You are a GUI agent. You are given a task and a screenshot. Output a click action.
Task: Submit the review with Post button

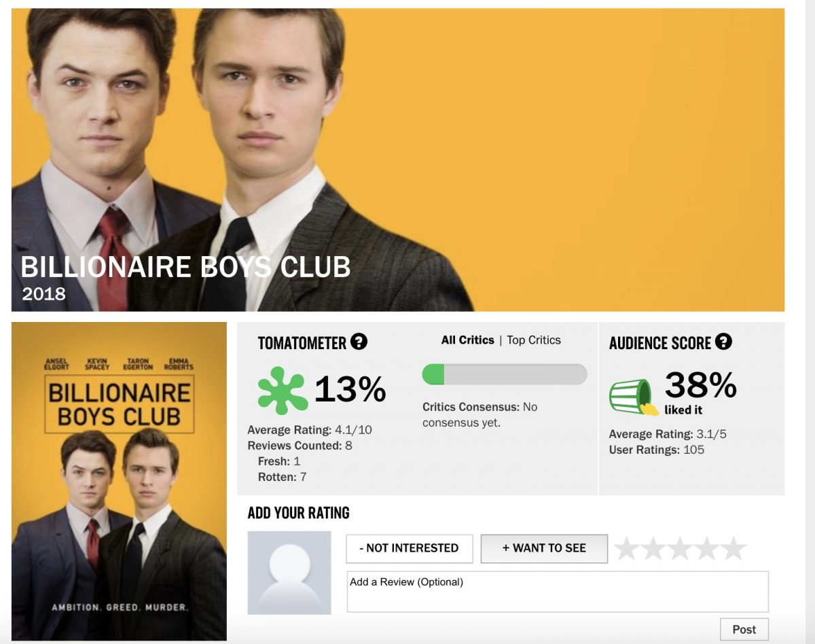744,629
